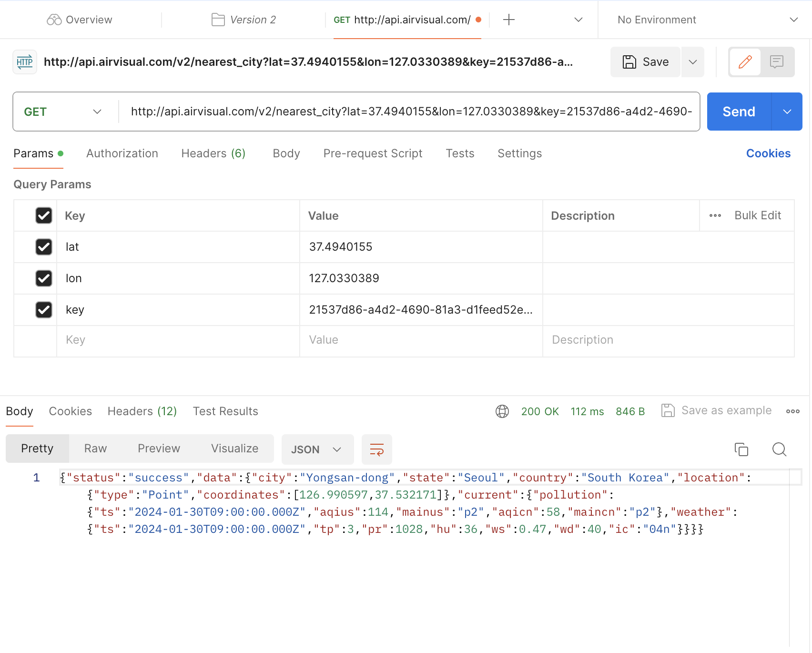
Task: Search within the response body
Action: [780, 449]
